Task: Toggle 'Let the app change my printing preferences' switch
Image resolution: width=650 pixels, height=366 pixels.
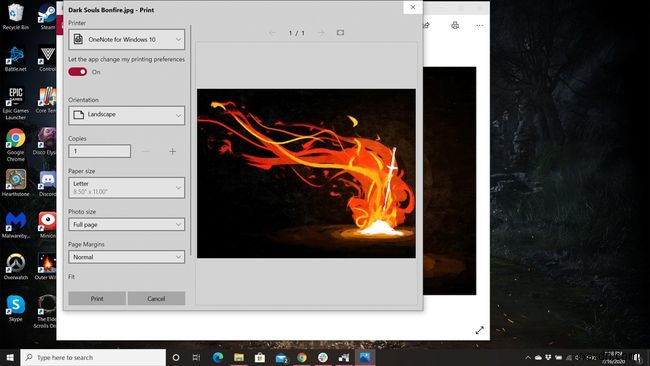Action: click(x=78, y=72)
